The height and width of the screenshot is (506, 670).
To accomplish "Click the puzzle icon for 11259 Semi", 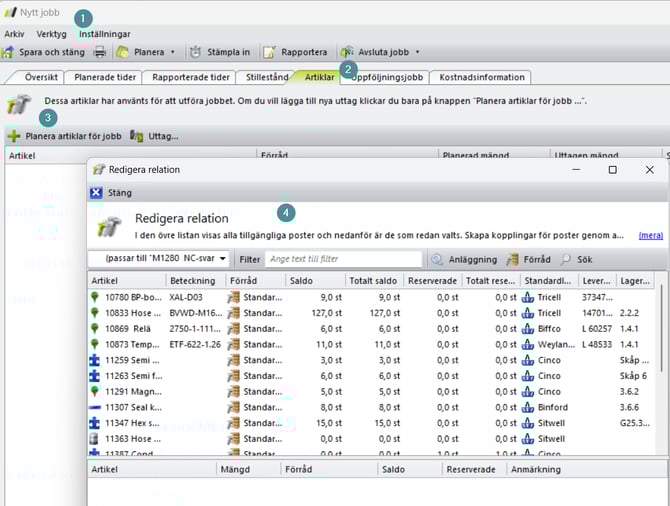I will (x=94, y=360).
